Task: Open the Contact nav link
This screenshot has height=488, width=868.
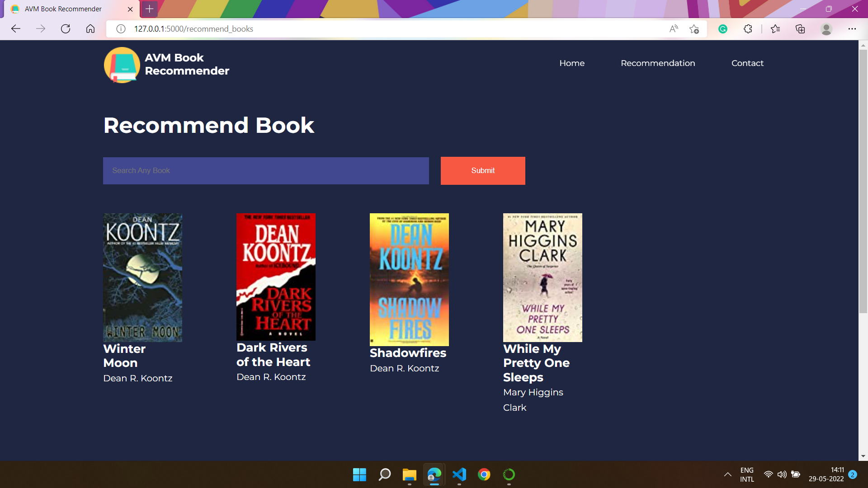Action: click(x=747, y=63)
